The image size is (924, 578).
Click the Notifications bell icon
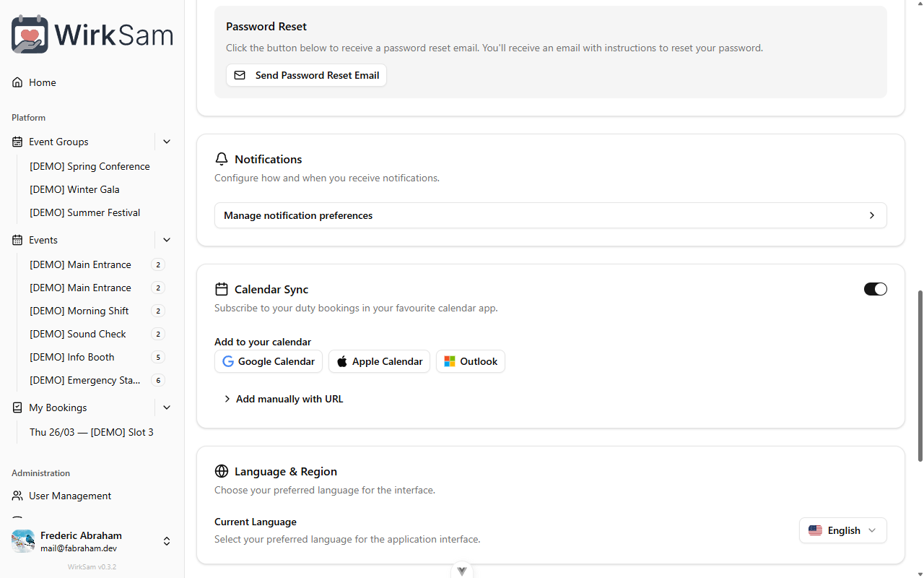coord(222,159)
